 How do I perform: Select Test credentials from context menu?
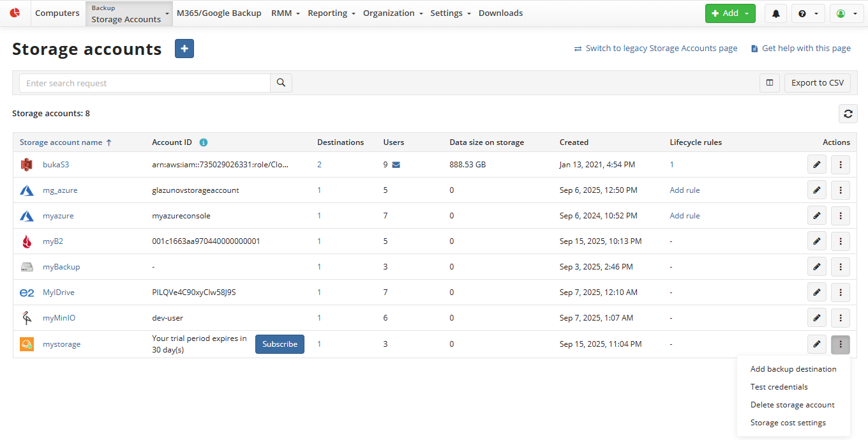[x=779, y=387]
